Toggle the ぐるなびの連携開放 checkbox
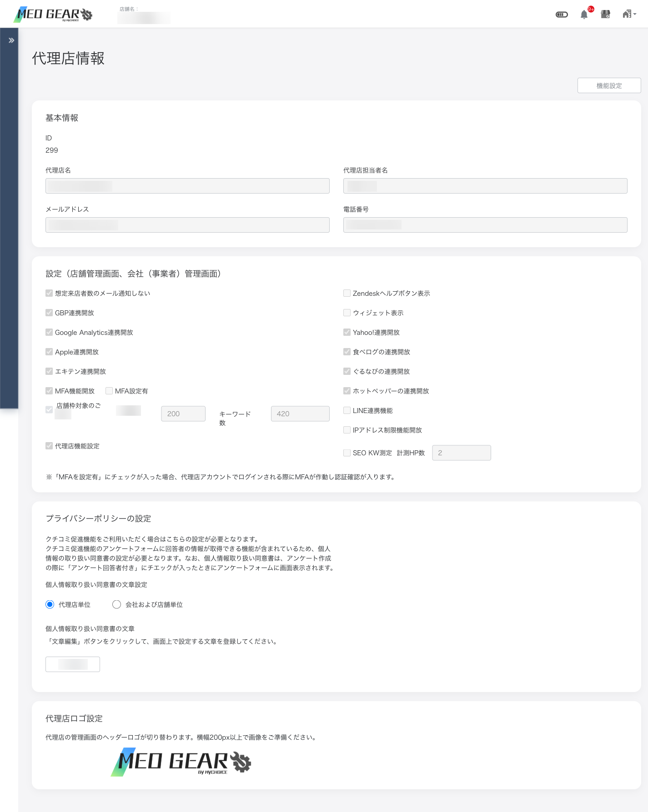The height and width of the screenshot is (812, 648). pyautogui.click(x=347, y=371)
